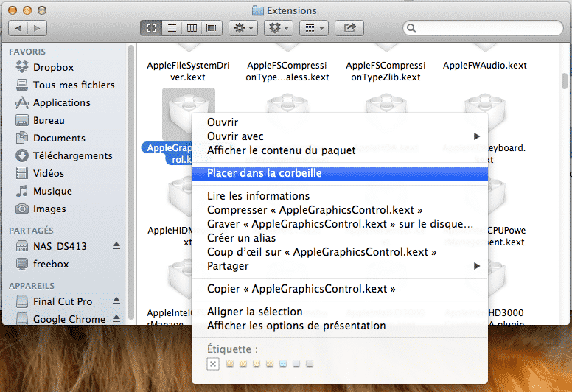Open Images in the sidebar
Screen dimensions: 572x392
(x=41, y=209)
